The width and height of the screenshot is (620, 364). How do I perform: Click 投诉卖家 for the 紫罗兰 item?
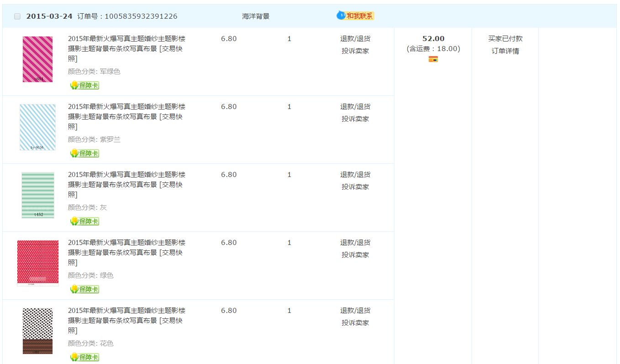pyautogui.click(x=355, y=119)
